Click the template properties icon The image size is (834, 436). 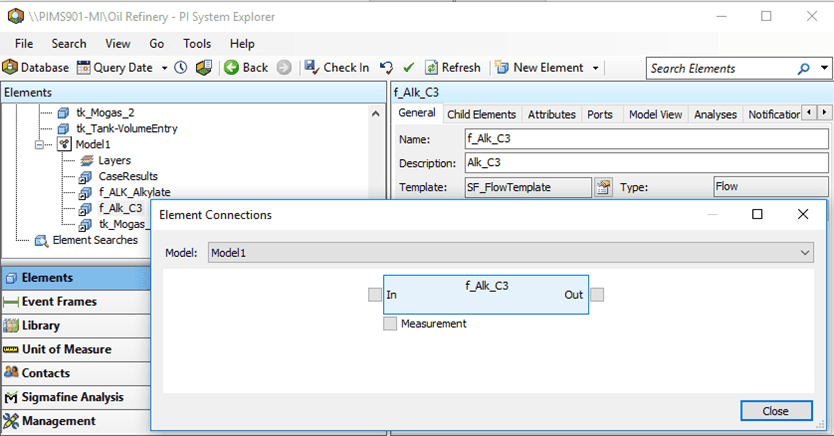tap(603, 187)
